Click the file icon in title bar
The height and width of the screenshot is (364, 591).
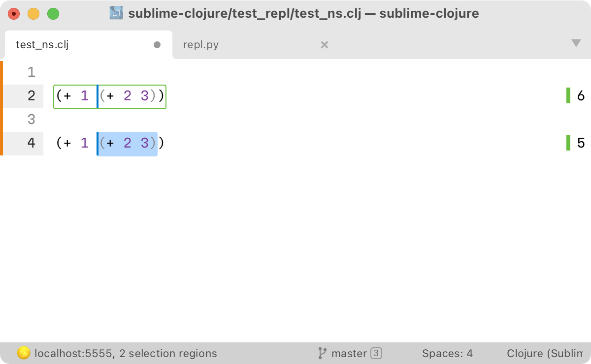[x=116, y=13]
